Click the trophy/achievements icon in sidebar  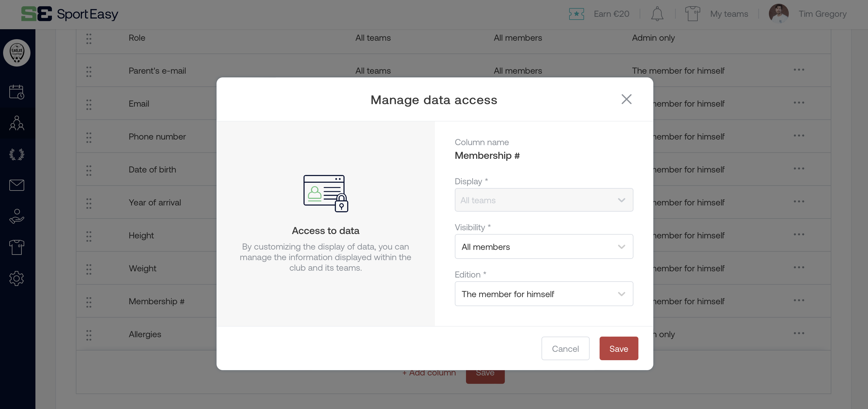point(17,154)
